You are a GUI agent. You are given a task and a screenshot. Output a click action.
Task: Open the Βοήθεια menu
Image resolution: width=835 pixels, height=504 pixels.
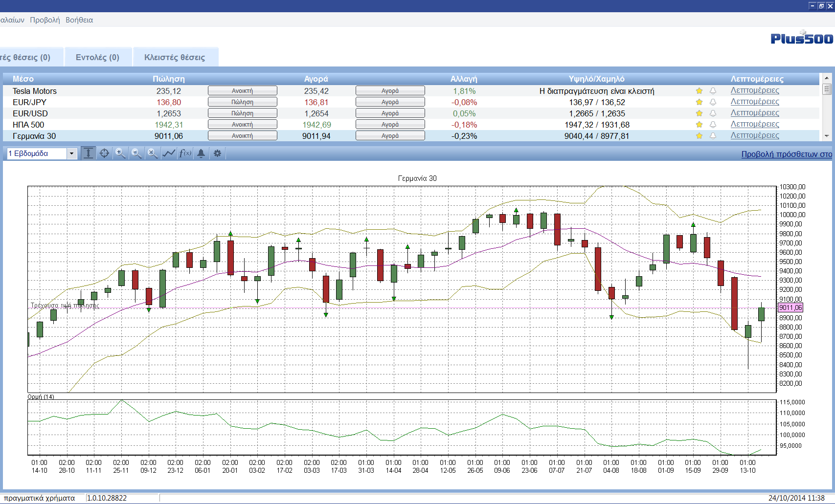click(x=79, y=20)
